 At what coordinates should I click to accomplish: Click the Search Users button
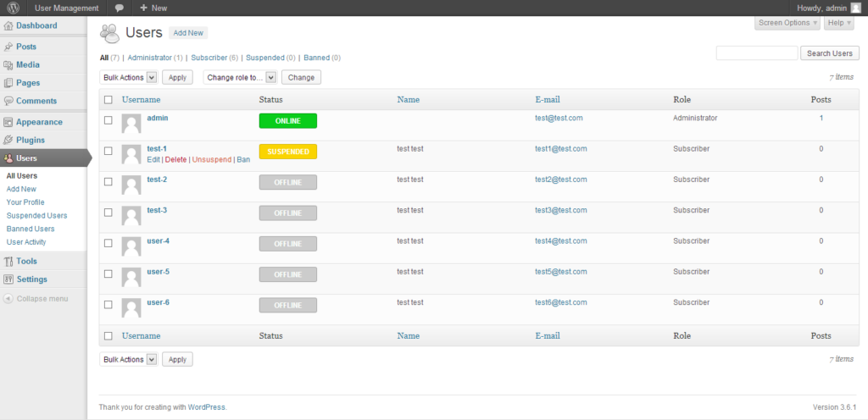[x=830, y=53]
